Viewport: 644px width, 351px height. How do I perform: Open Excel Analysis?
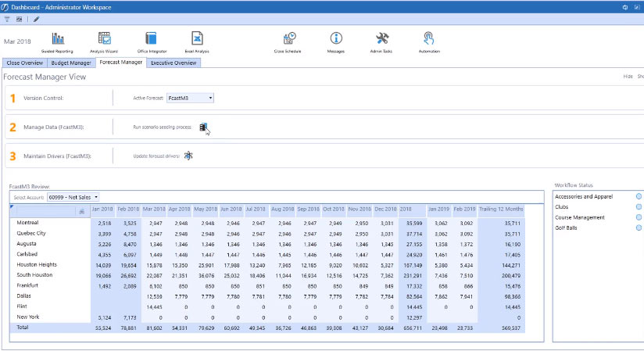198,39
